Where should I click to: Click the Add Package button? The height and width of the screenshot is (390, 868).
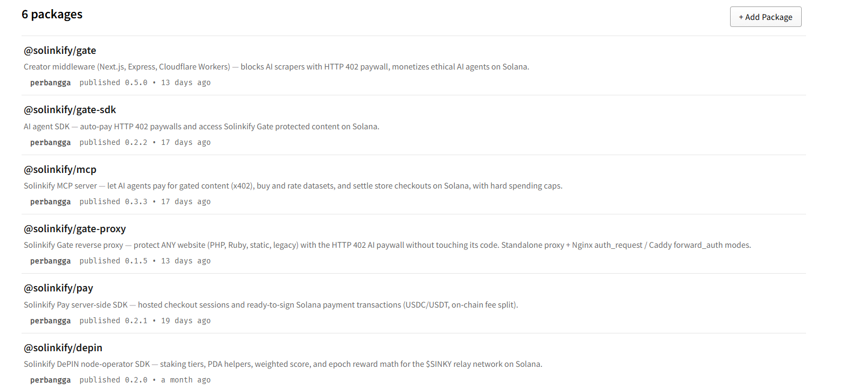click(x=766, y=17)
